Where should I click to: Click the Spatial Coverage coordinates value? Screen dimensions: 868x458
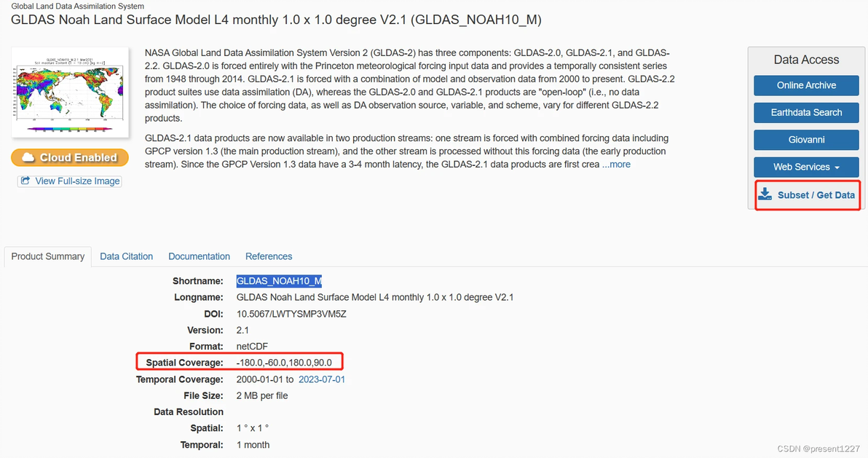284,363
